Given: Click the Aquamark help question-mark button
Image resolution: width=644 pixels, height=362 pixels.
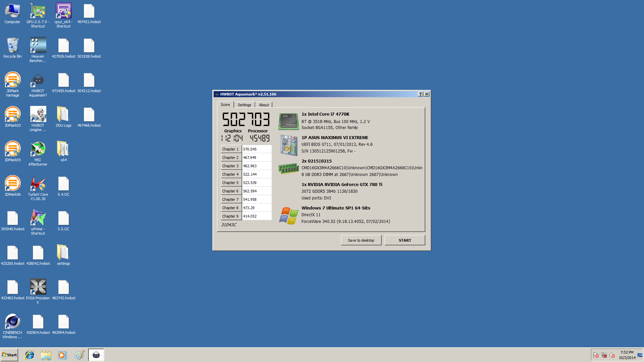Looking at the screenshot, I should 421,94.
